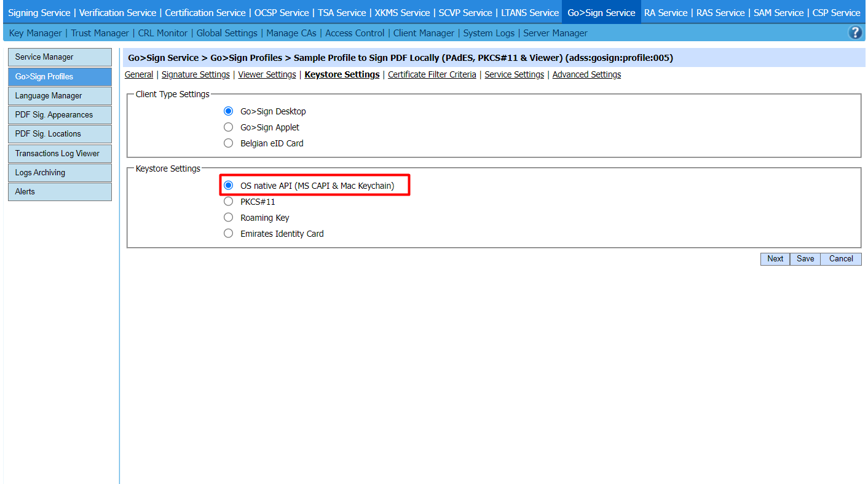Viewport: 868px width, 484px height.
Task: Select Belgian eID Card client type
Action: tap(229, 143)
